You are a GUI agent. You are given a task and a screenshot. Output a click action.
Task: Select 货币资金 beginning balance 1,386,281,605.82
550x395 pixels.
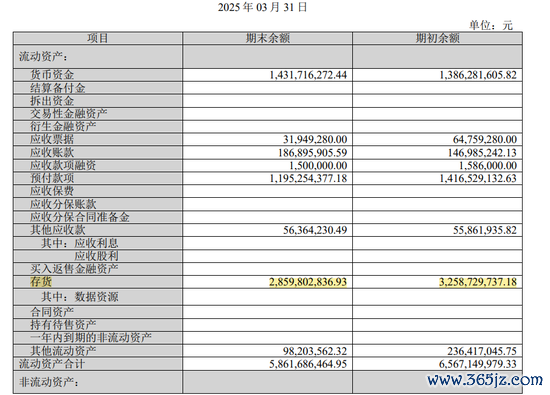[478, 75]
